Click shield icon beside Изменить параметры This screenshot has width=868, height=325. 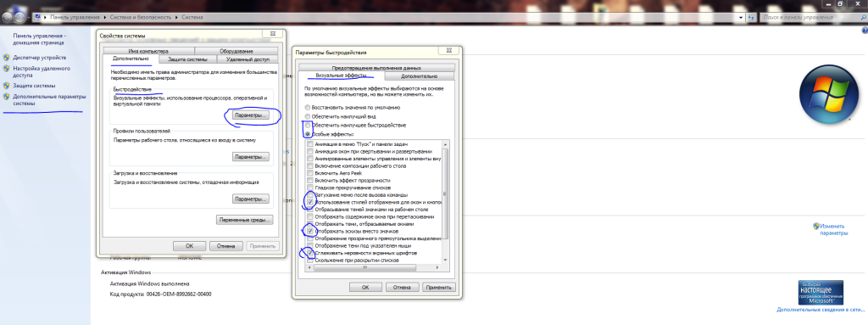(816, 227)
